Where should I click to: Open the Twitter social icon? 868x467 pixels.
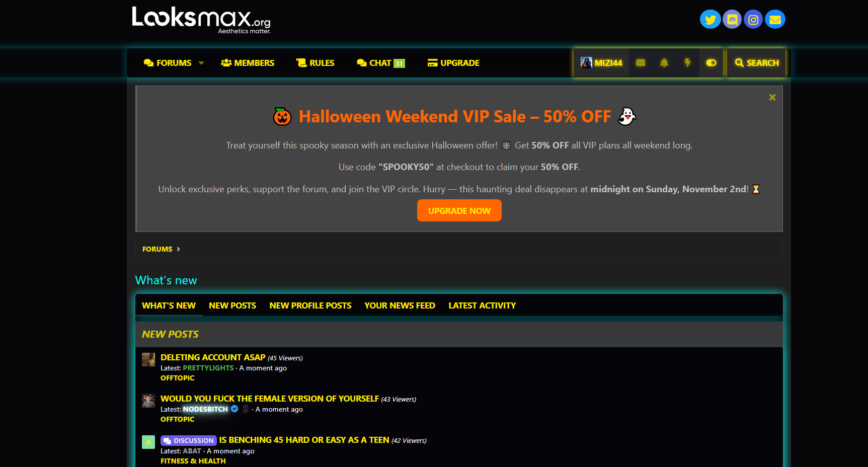710,20
